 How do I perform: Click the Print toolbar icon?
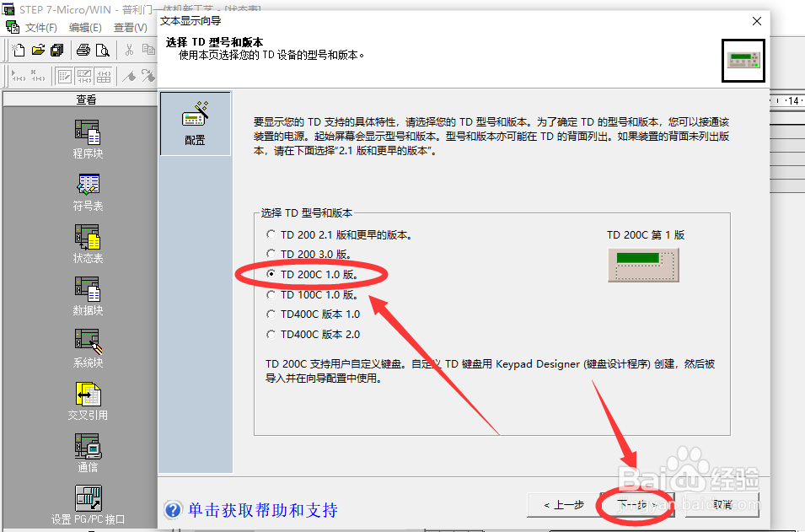[83, 50]
